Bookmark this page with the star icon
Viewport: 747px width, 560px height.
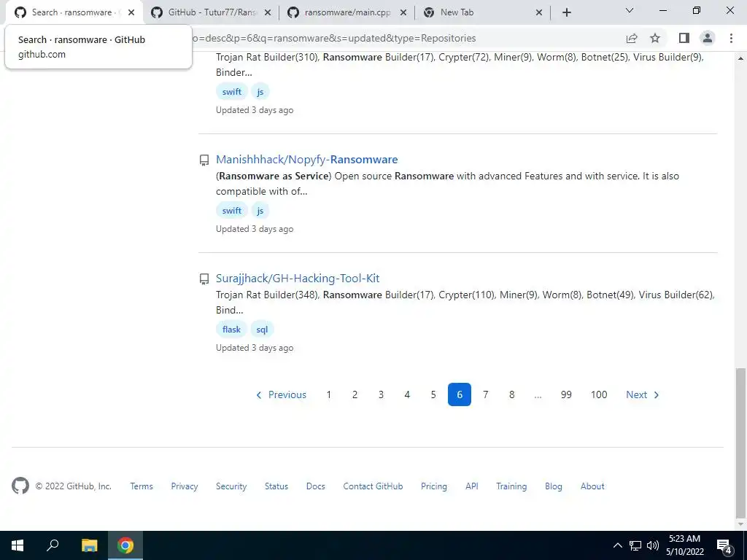click(x=655, y=38)
